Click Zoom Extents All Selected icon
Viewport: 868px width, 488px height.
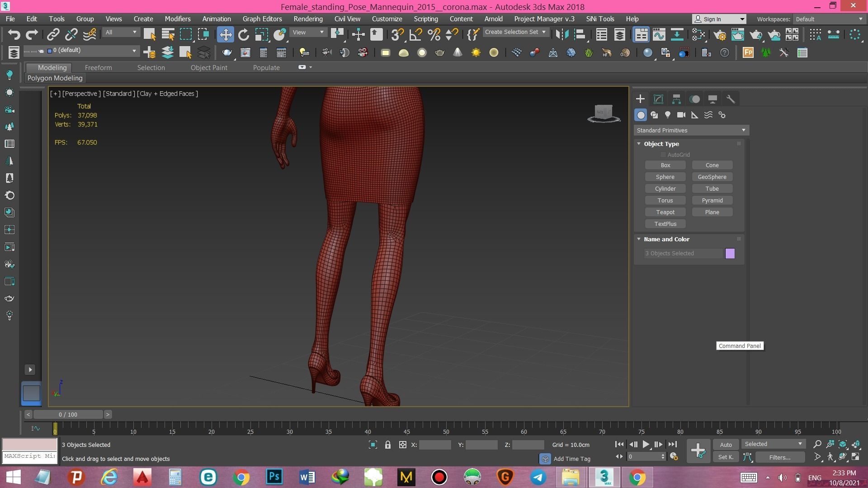pos(856,445)
